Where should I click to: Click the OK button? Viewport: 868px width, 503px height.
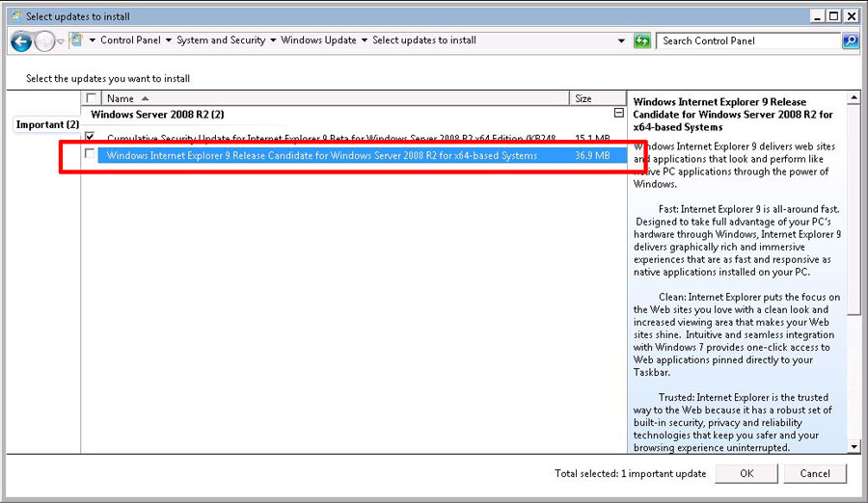tap(746, 473)
